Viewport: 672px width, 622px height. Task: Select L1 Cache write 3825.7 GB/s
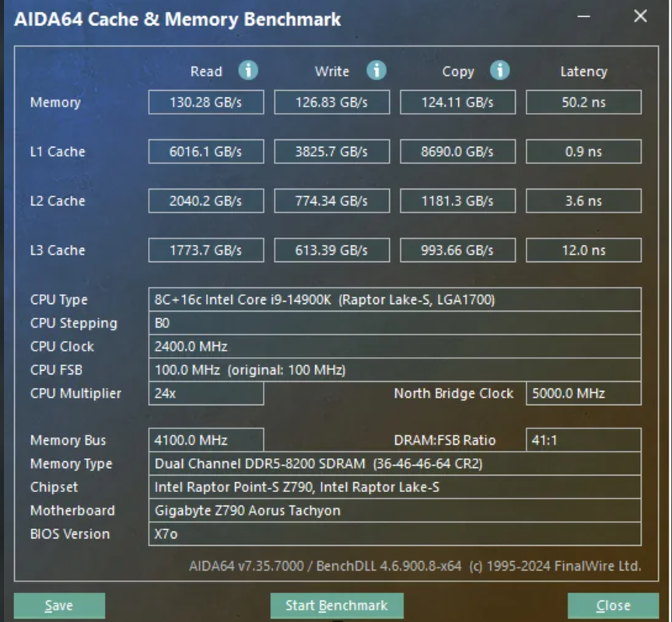(331, 151)
